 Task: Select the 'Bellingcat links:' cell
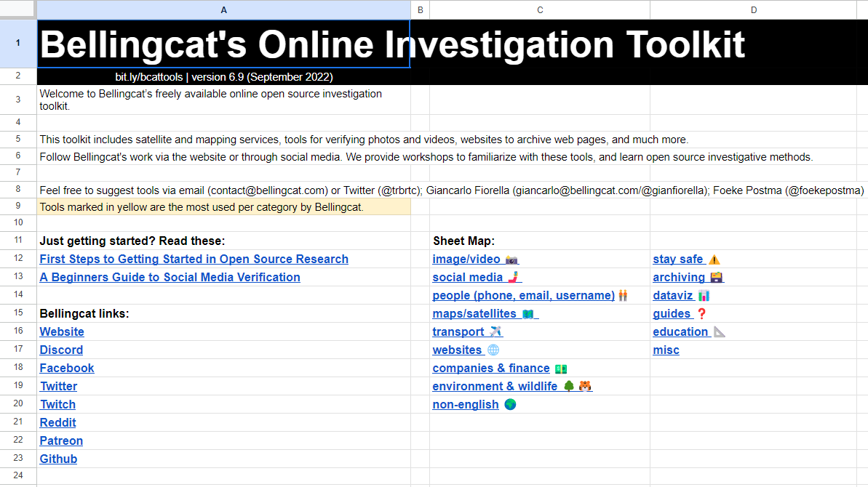tap(223, 313)
